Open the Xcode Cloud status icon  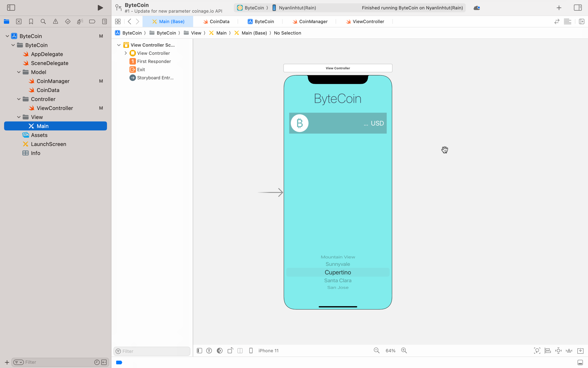pyautogui.click(x=477, y=8)
